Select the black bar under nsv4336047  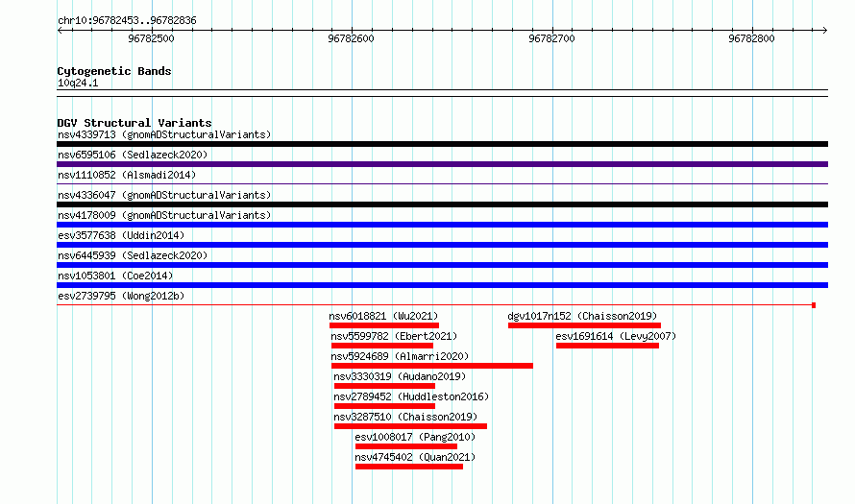point(442,204)
